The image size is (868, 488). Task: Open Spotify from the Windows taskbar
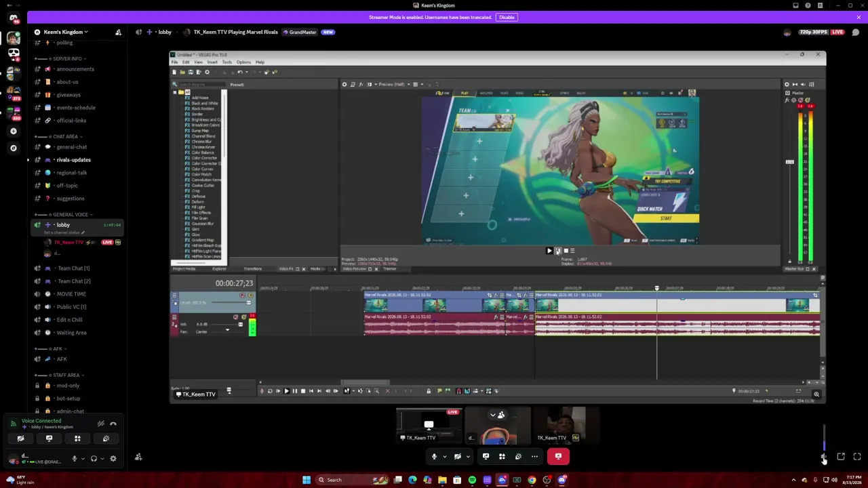(x=472, y=480)
